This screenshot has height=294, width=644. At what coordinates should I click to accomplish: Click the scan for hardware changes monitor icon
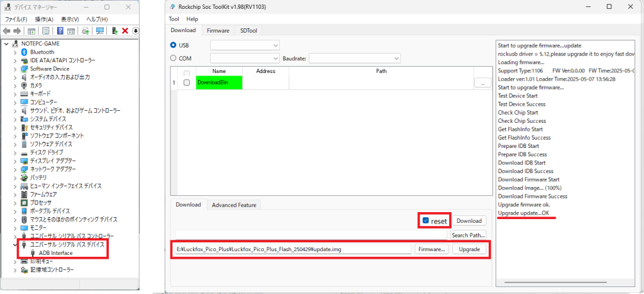coord(100,31)
